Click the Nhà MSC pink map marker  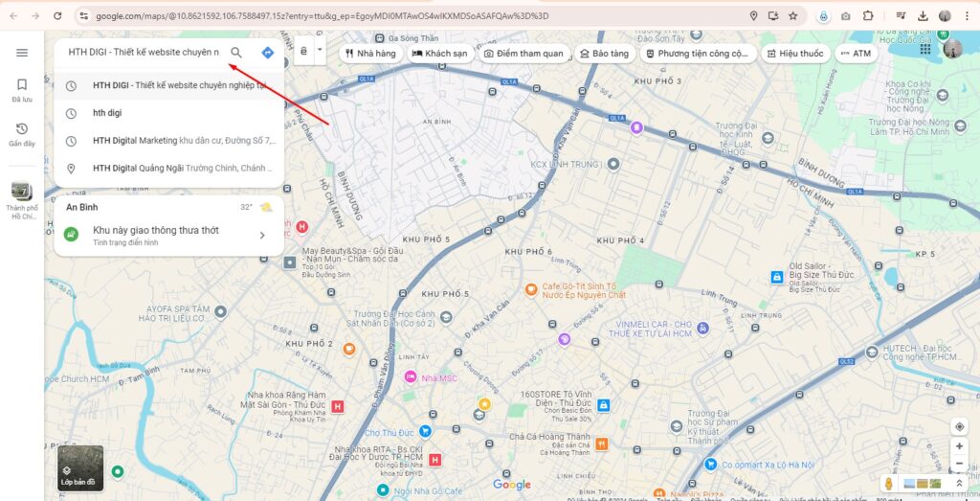[x=410, y=376]
